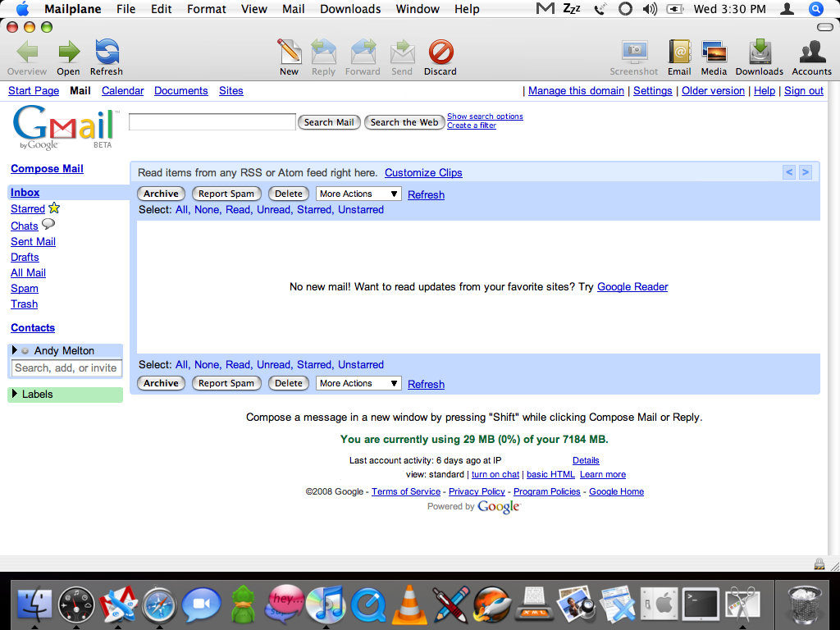Open the View menu
This screenshot has height=630, width=840.
click(x=254, y=9)
